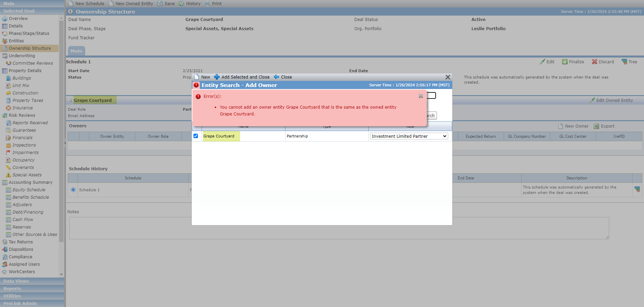Open Cash Flow in the sidebar

pos(23,220)
